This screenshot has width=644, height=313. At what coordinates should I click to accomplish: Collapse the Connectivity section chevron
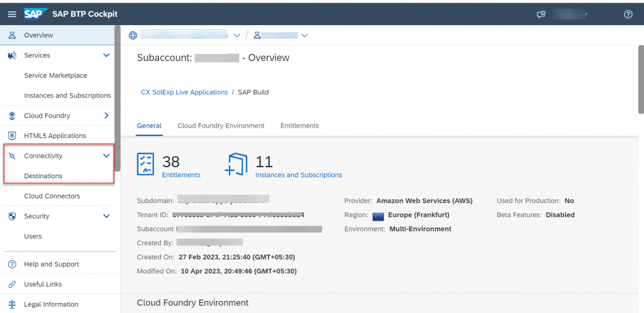click(x=106, y=156)
